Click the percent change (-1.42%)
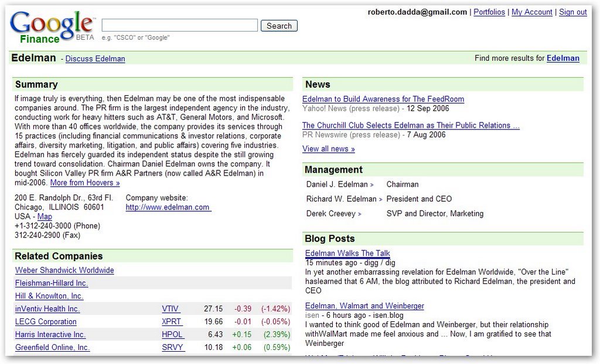The width and height of the screenshot is (600, 364). pyautogui.click(x=275, y=309)
